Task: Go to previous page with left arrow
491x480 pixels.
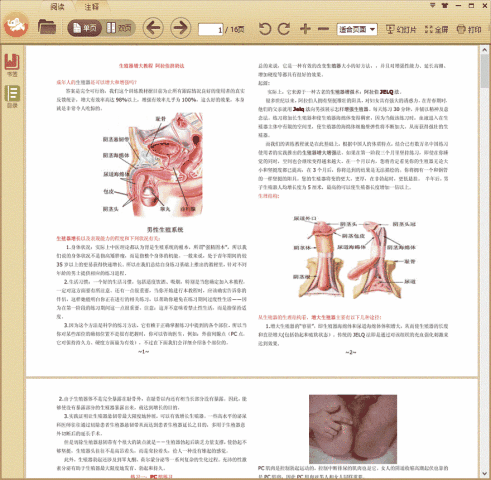Action: 153,28
